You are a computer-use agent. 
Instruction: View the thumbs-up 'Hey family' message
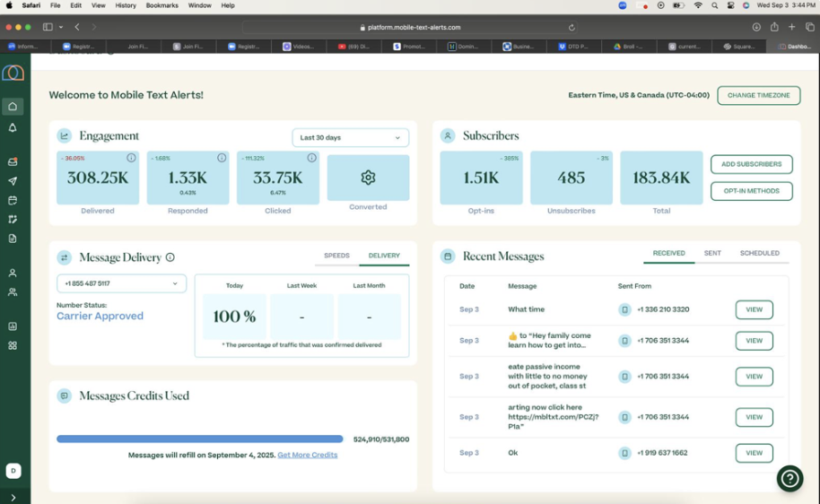click(755, 341)
